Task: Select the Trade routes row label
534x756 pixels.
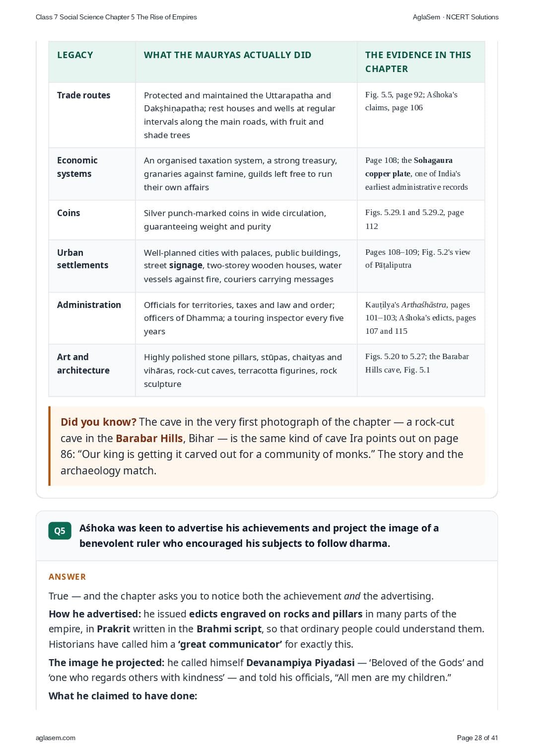Action: tap(83, 95)
